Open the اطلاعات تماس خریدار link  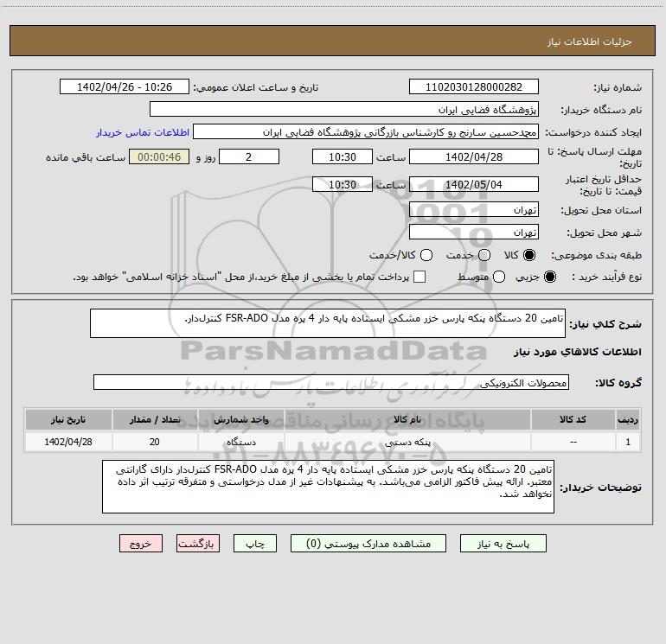click(143, 132)
